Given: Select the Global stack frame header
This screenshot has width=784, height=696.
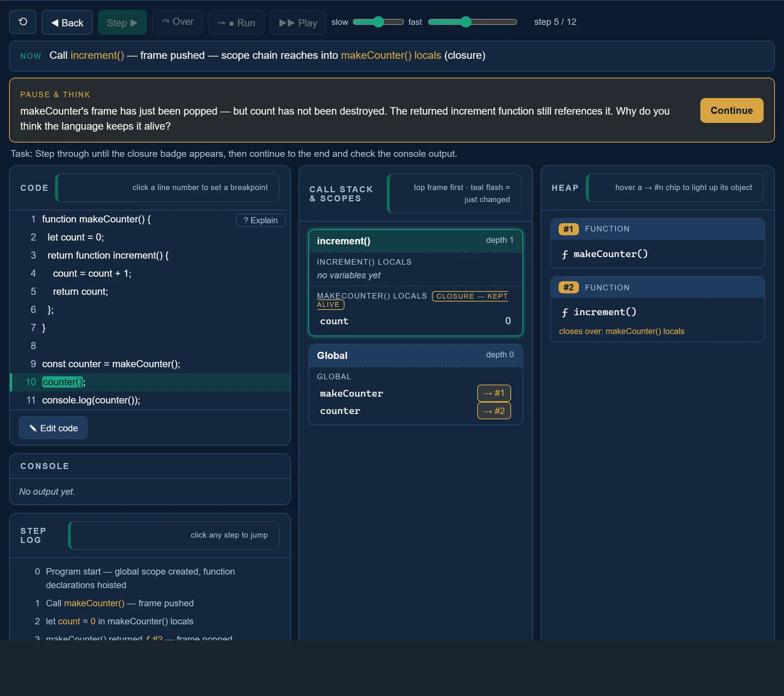Looking at the screenshot, I should pos(416,355).
